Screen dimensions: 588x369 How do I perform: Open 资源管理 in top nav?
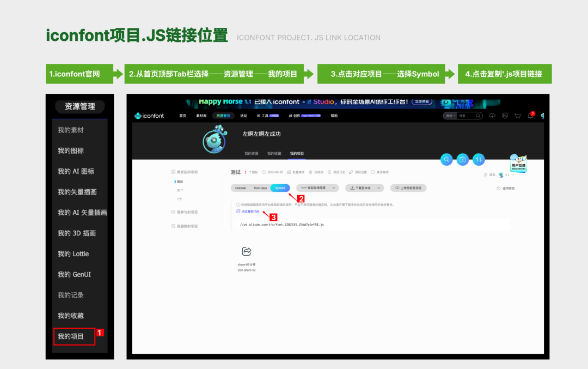pos(224,116)
